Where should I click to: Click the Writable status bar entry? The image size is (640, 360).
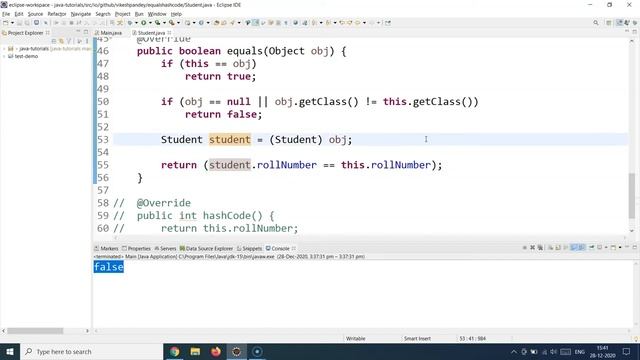356,338
